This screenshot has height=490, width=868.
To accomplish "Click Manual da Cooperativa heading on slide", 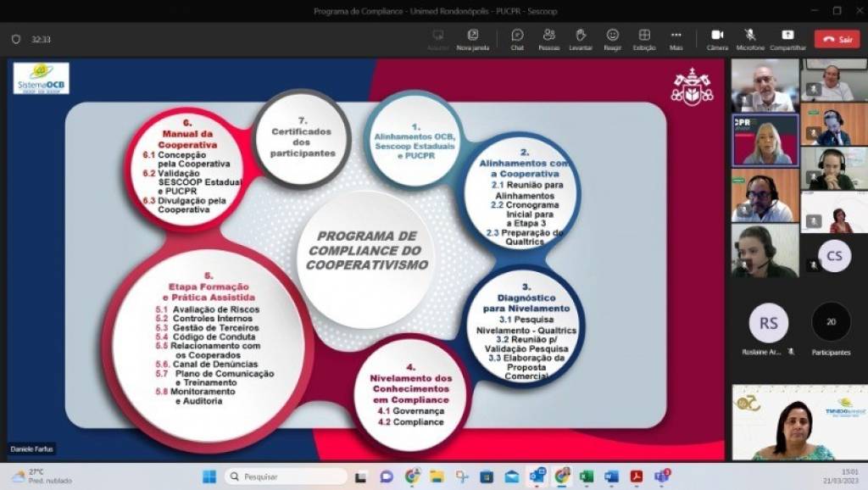I will click(187, 139).
